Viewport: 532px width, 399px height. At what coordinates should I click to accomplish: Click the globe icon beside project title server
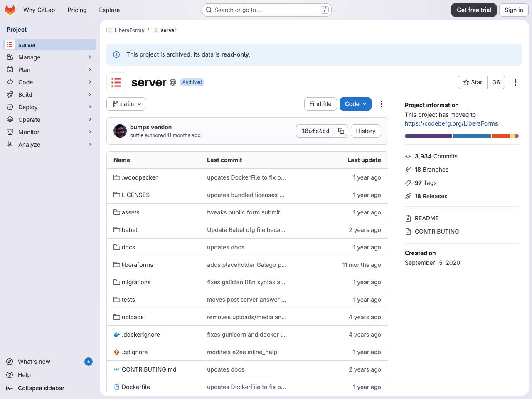tap(172, 82)
